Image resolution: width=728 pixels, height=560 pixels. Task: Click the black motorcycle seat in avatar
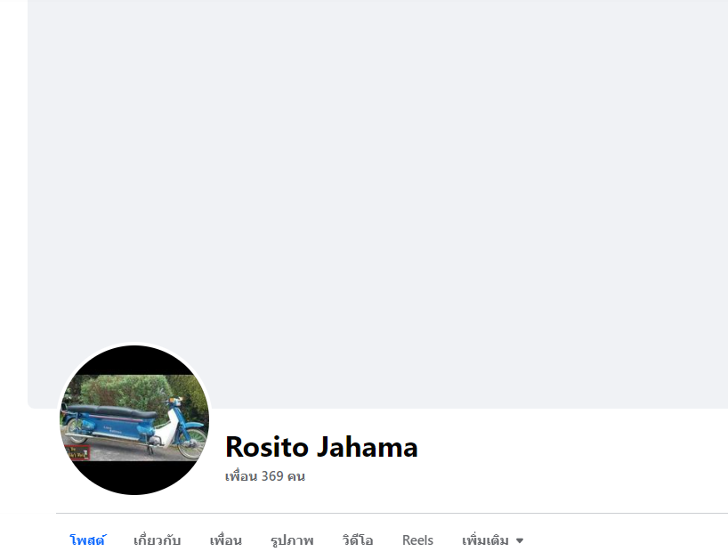coord(111,411)
